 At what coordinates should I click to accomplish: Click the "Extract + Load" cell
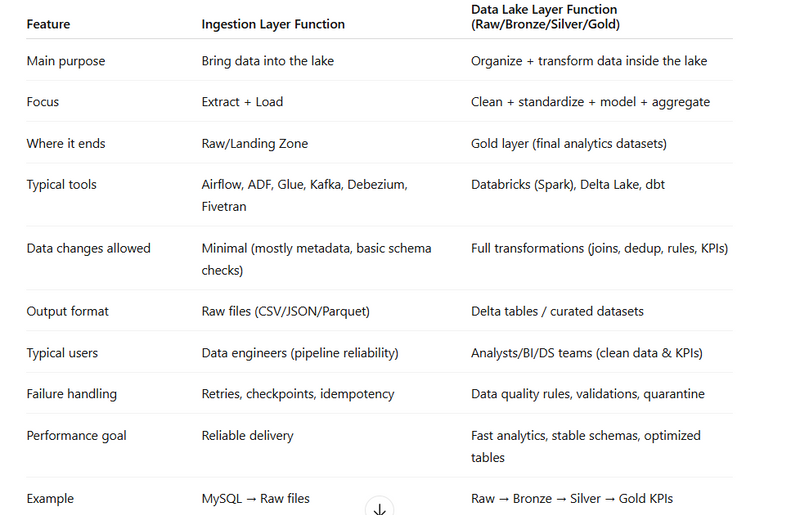(243, 102)
